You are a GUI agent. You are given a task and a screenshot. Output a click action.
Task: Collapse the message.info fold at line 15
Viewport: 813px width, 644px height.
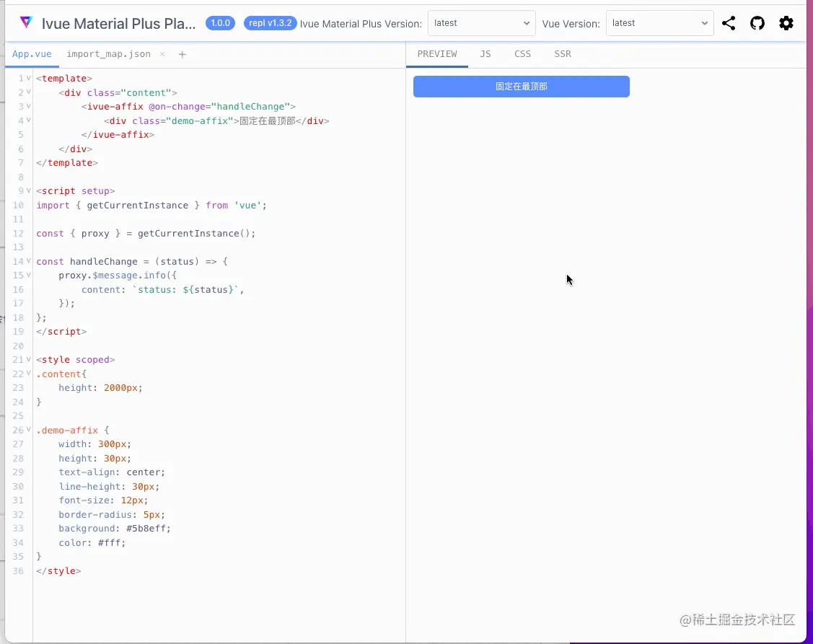point(29,275)
